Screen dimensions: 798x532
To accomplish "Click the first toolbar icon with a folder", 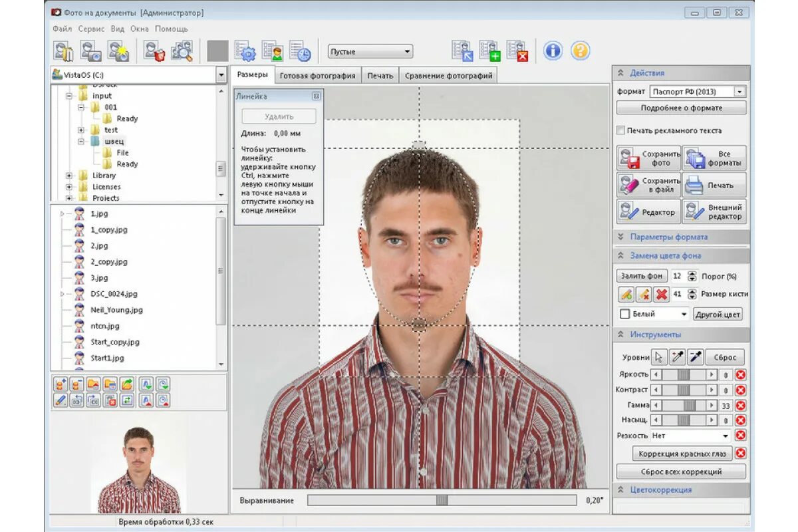I will [63, 51].
